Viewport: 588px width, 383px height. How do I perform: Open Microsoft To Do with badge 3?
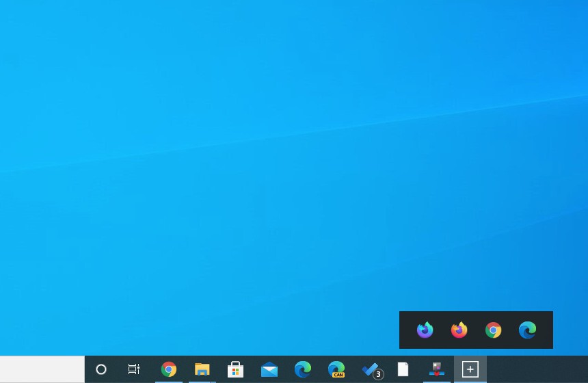tap(372, 371)
